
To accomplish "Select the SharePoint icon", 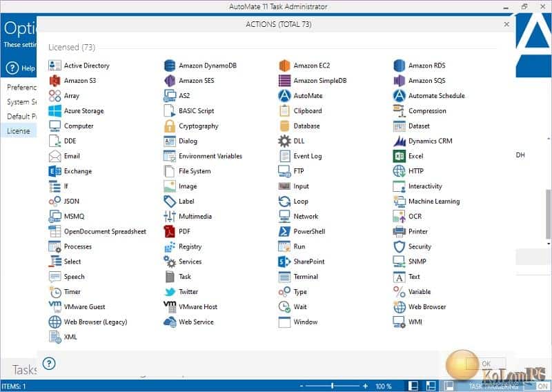I will pyautogui.click(x=284, y=262).
